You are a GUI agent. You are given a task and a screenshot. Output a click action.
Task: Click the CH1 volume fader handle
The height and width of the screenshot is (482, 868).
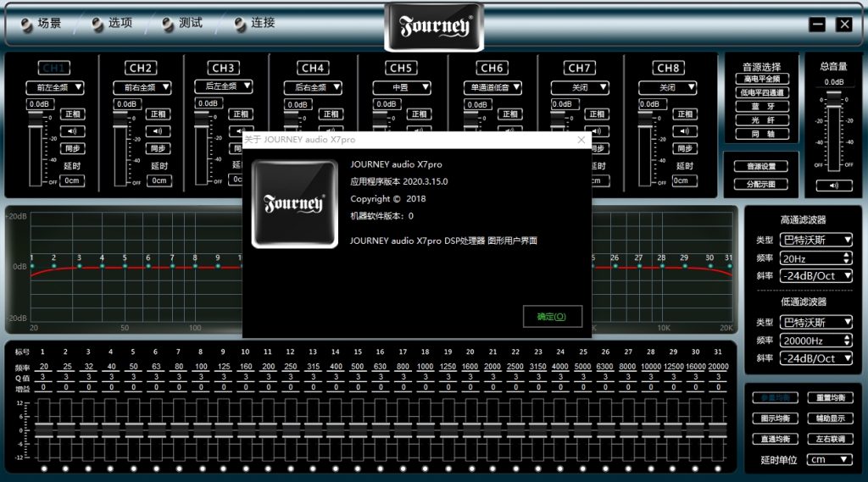click(x=36, y=119)
